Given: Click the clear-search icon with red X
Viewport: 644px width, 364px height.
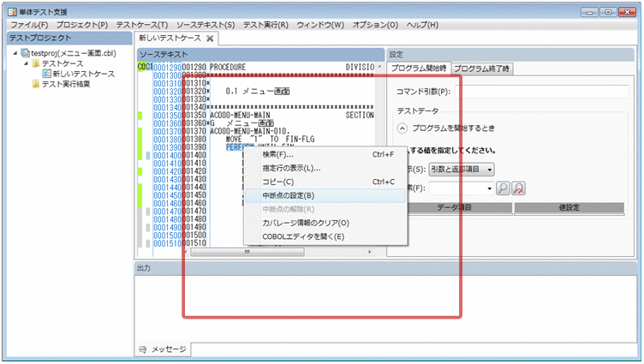Looking at the screenshot, I should pos(519,188).
